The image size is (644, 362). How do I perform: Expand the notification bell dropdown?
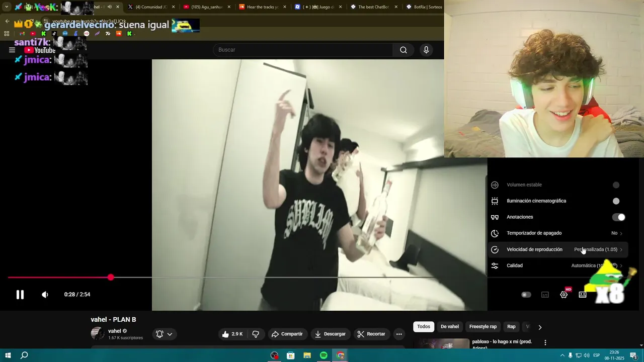(x=165, y=334)
